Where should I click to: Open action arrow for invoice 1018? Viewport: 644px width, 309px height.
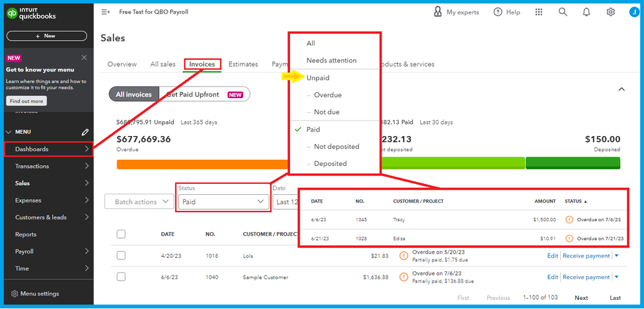(616, 255)
